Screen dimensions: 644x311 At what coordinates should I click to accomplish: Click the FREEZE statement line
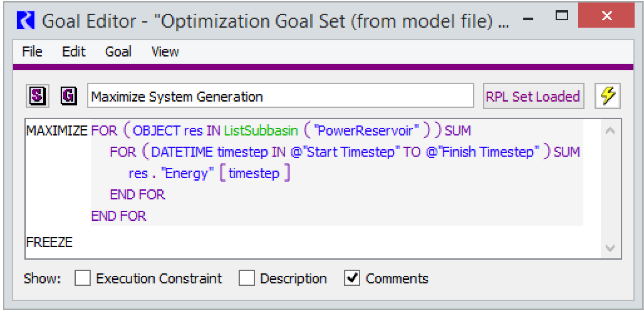tap(49, 242)
